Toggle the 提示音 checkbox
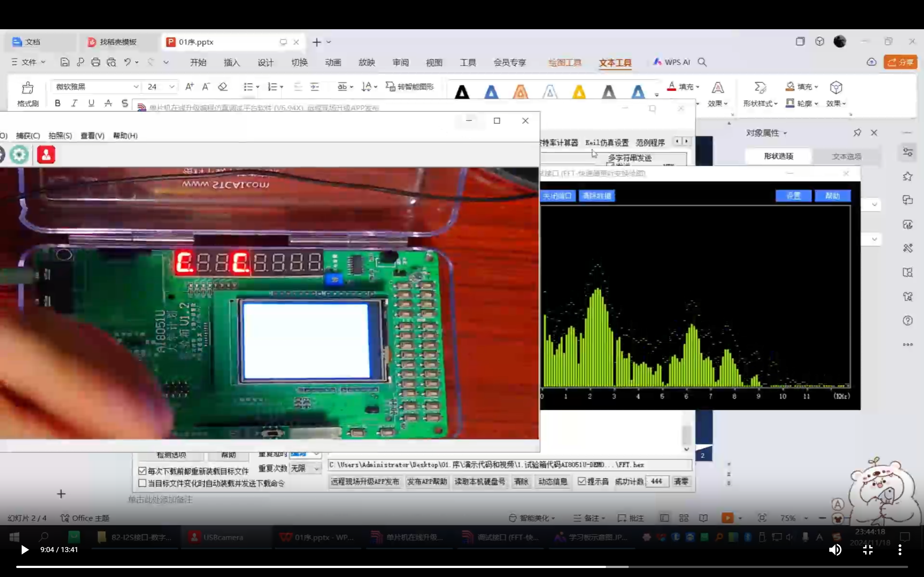This screenshot has height=577, width=924. (581, 481)
